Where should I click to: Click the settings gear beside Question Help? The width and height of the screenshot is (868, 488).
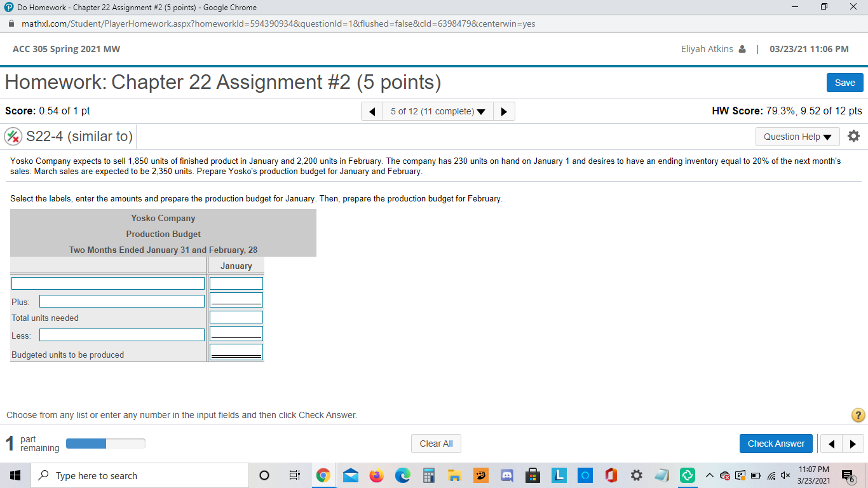point(854,136)
